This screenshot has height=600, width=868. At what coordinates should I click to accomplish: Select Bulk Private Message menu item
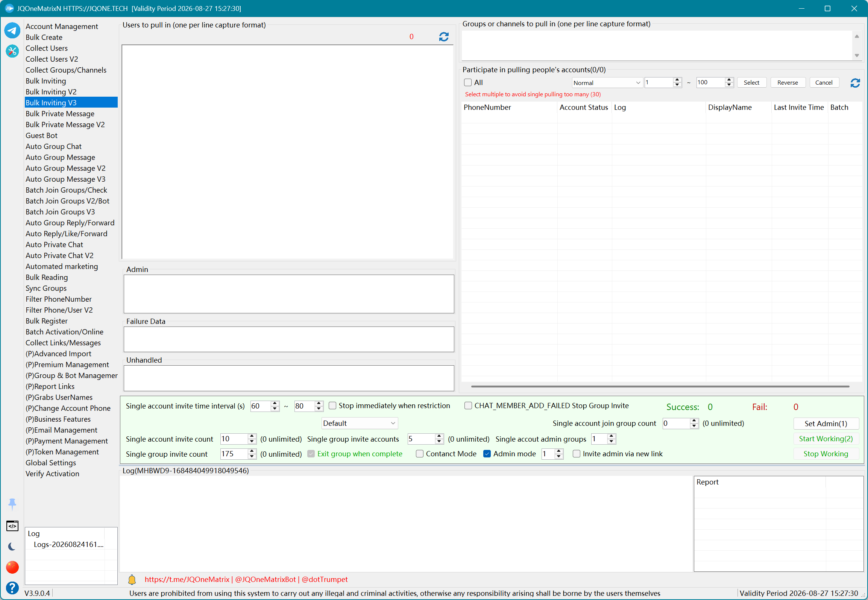tap(60, 114)
